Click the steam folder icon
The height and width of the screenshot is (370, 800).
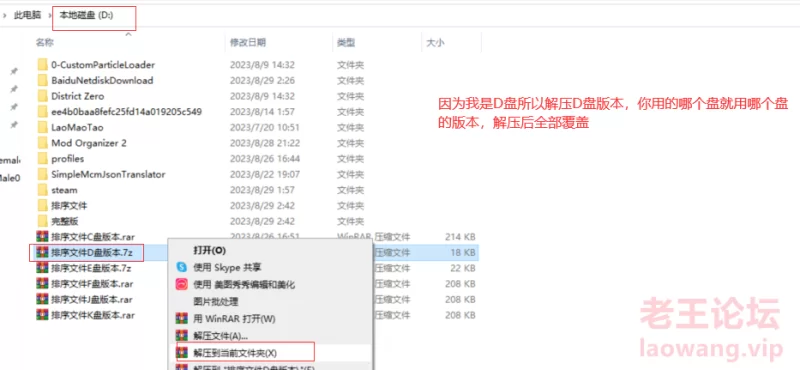(x=42, y=190)
